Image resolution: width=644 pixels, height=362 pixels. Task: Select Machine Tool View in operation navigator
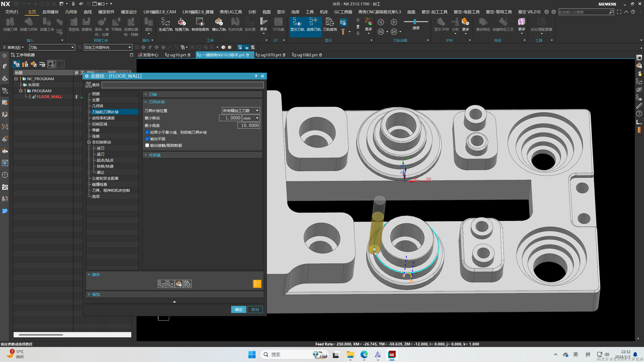point(25,64)
